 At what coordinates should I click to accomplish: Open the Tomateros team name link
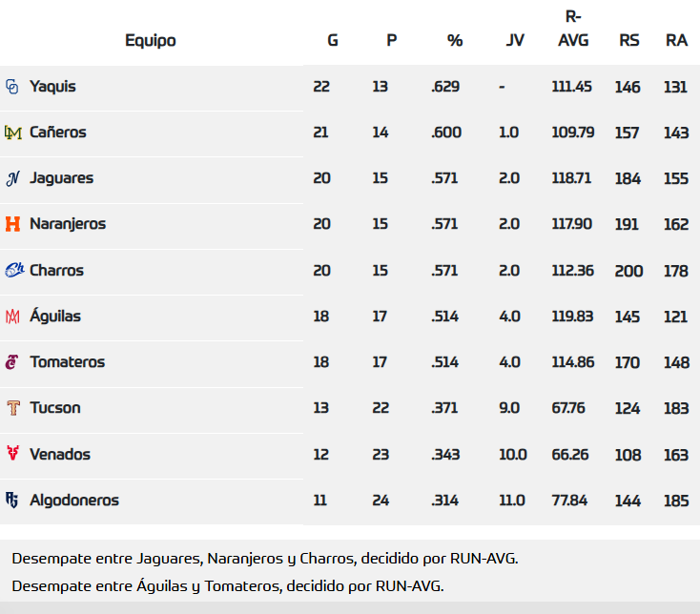tap(67, 362)
